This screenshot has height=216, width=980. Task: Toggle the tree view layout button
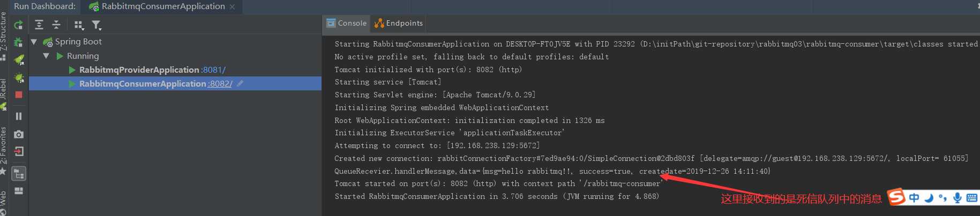[x=19, y=174]
